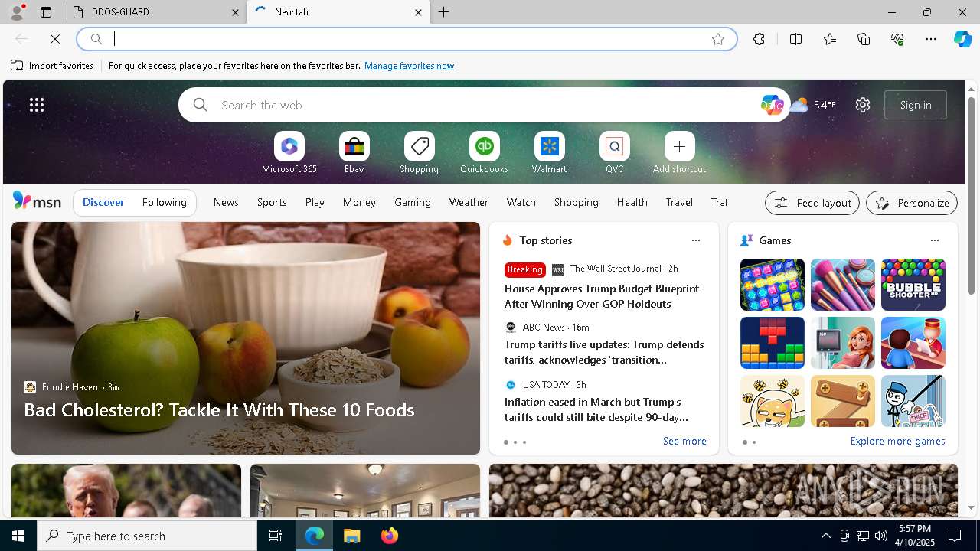The width and height of the screenshot is (980, 551).
Task: Open Copilot search icon in web search box
Action: 771,105
